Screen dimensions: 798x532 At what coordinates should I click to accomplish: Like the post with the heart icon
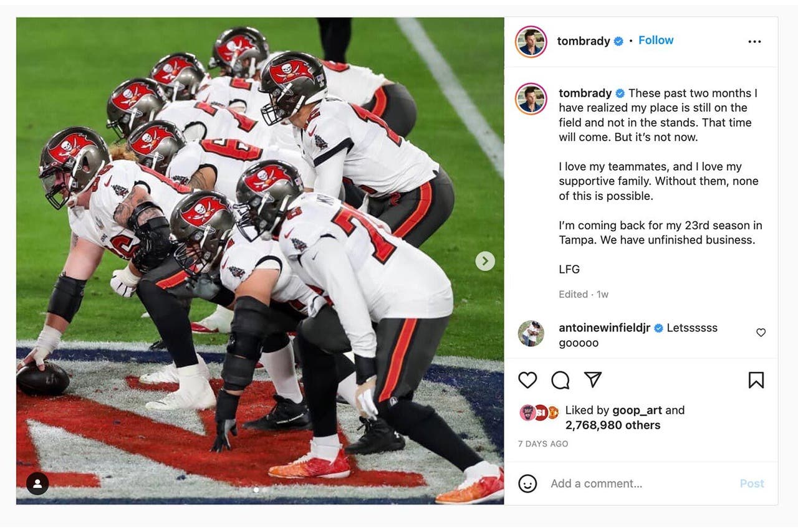(x=527, y=380)
